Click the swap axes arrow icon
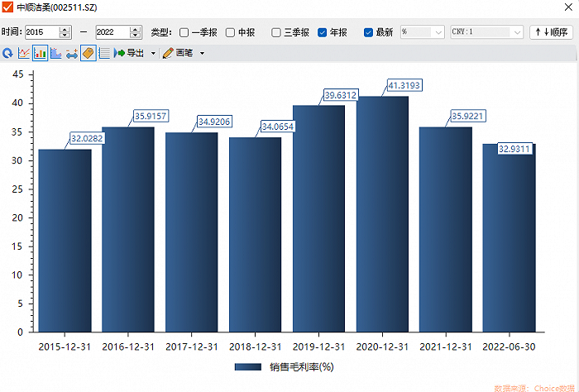 tap(72, 53)
